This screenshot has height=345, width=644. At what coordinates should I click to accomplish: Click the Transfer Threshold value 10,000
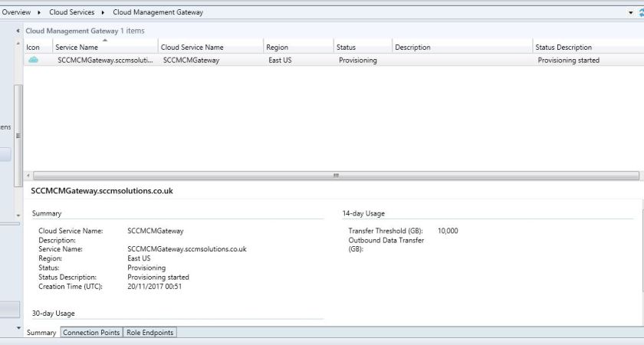448,231
